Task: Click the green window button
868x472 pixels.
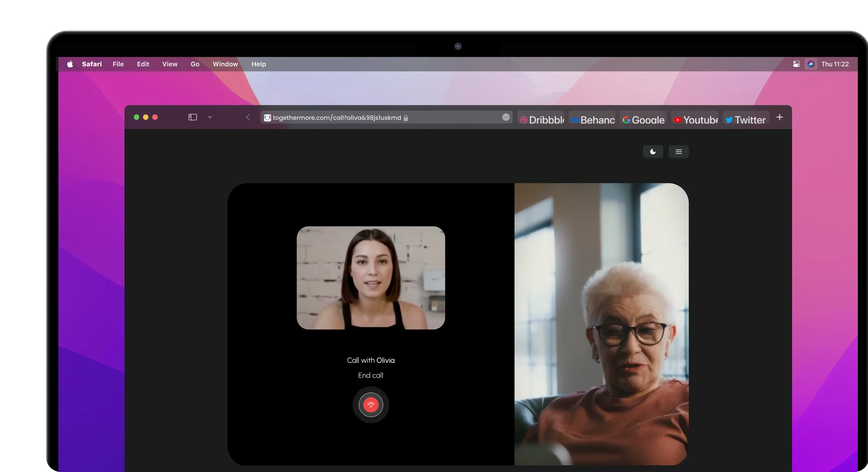Action: [137, 117]
